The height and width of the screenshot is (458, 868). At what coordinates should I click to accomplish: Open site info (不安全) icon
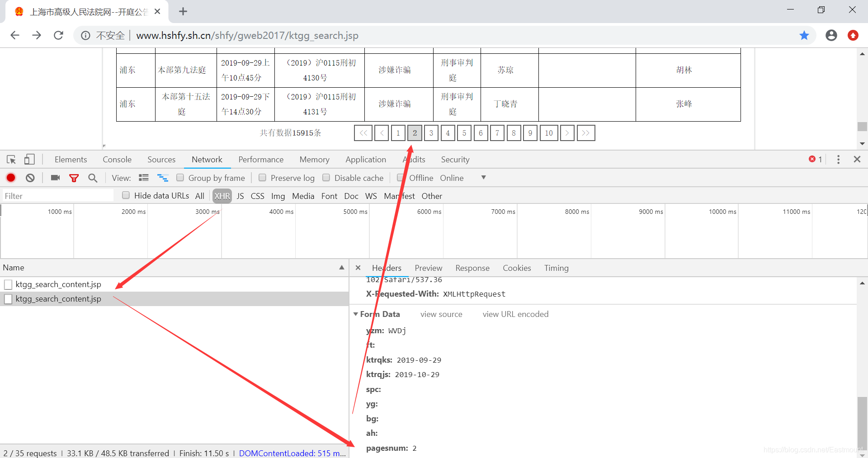click(85, 35)
